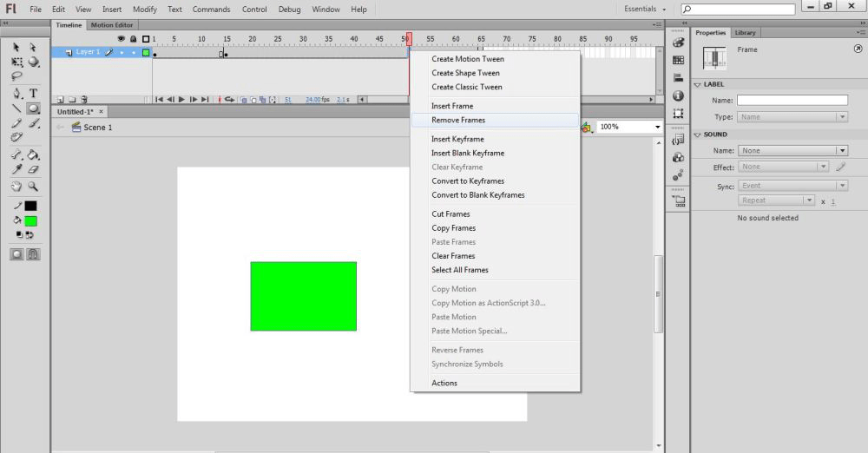Select the Free Transform tool
The image size is (868, 453).
(16, 62)
